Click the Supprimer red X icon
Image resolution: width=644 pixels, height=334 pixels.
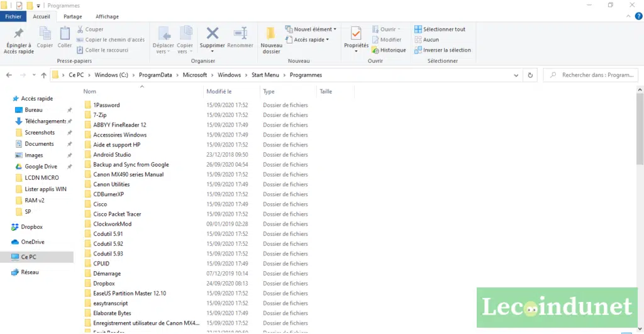coord(213,33)
